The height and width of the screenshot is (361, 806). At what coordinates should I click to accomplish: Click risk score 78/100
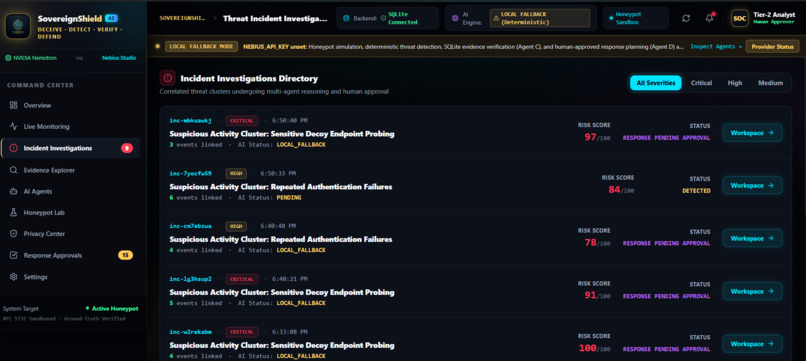pyautogui.click(x=597, y=243)
